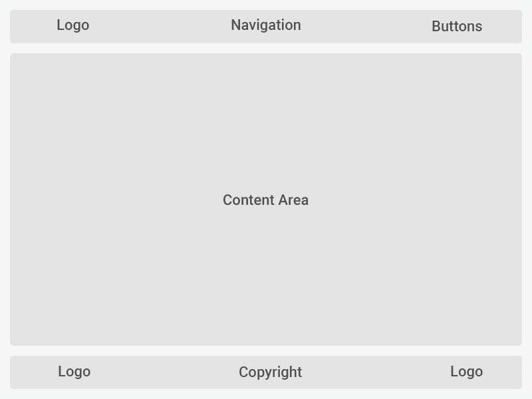
Task: Click the right Logo in the footer
Action: pyautogui.click(x=466, y=372)
